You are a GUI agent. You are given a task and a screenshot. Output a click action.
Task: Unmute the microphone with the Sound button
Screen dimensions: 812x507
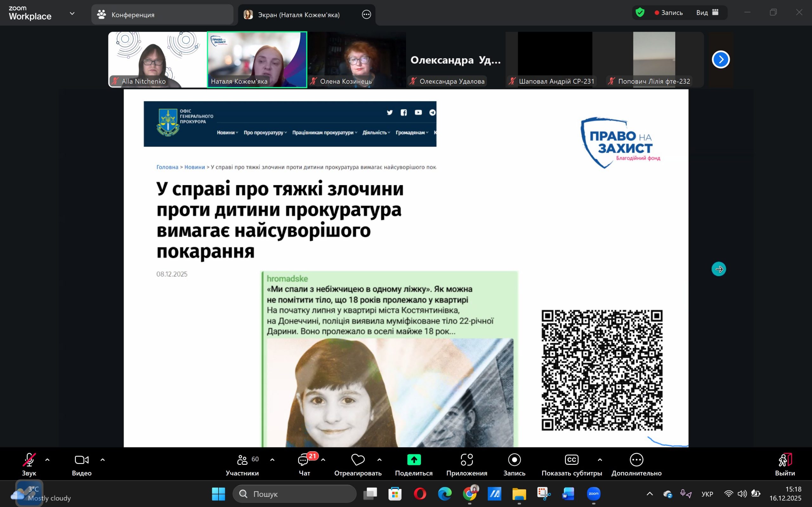(29, 460)
